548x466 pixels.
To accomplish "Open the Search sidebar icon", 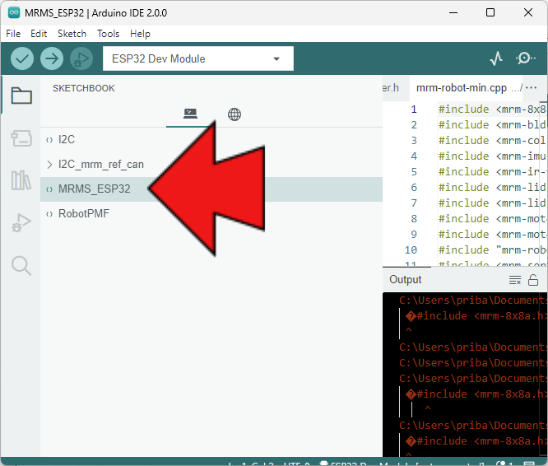I will (21, 266).
